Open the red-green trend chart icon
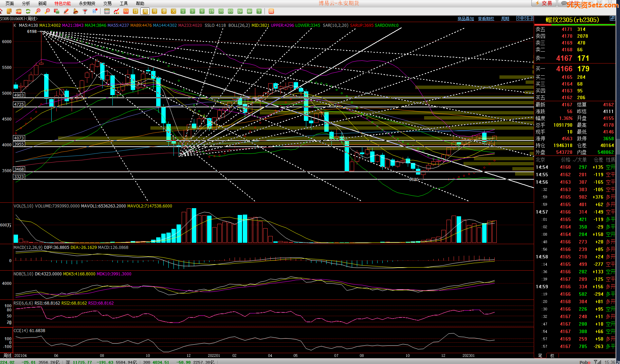 click(116, 11)
